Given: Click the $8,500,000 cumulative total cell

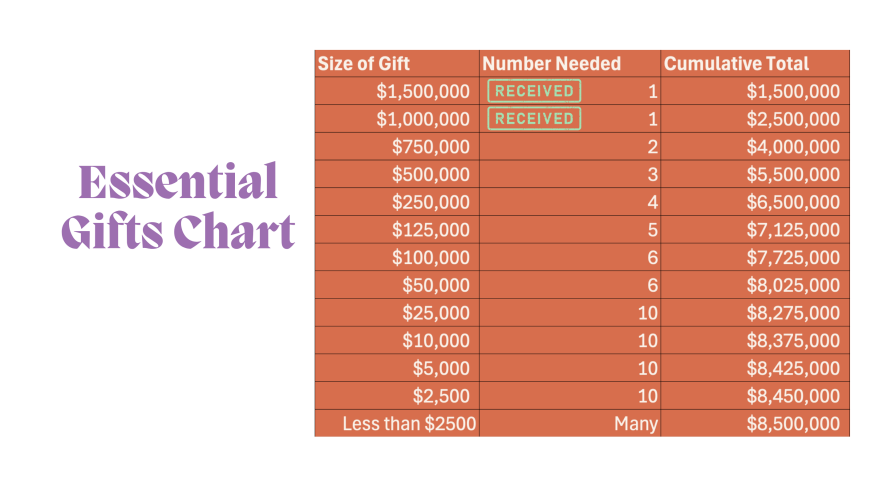Looking at the screenshot, I should tap(793, 424).
